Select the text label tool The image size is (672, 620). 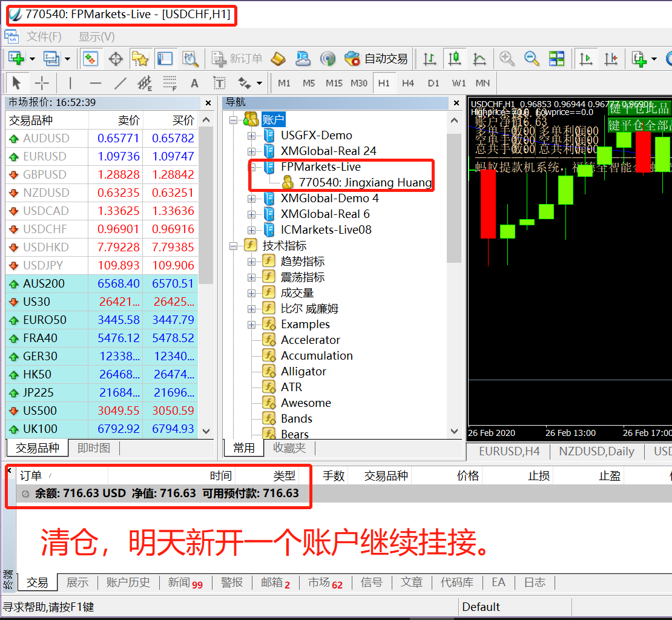pos(219,83)
